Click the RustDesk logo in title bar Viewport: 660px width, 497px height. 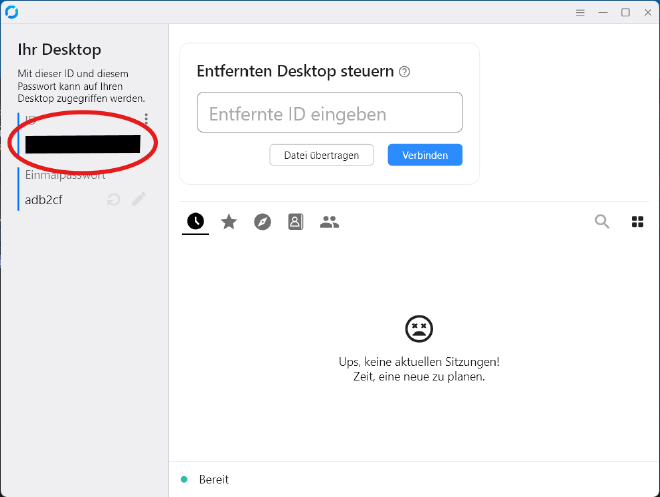click(x=11, y=12)
